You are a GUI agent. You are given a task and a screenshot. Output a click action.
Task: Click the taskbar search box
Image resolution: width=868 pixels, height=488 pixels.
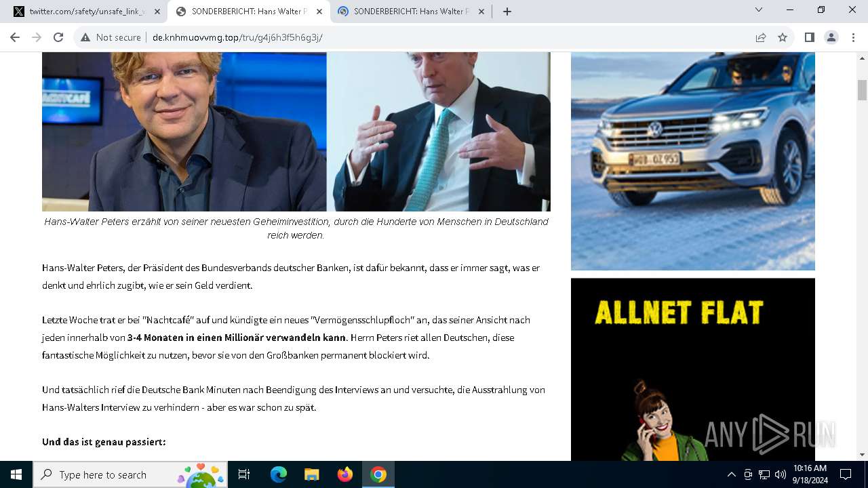[x=129, y=474]
